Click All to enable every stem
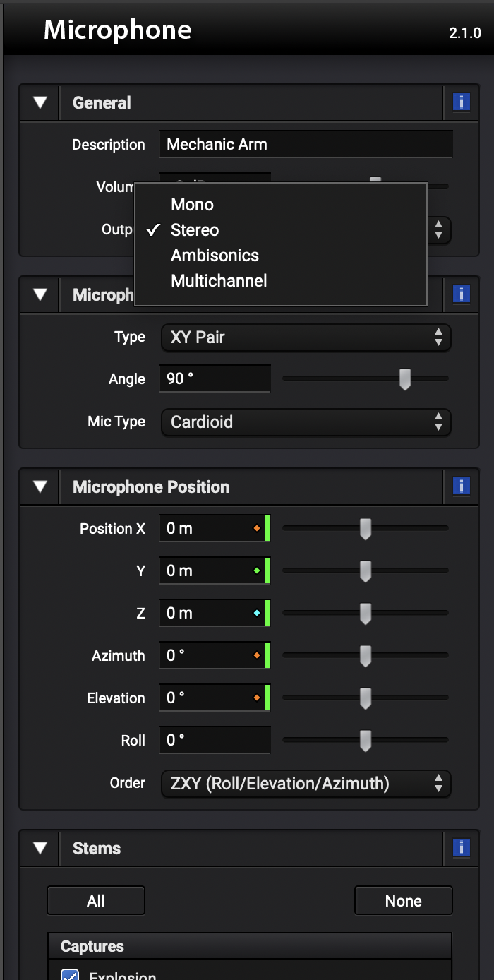This screenshot has width=494, height=980. click(95, 900)
